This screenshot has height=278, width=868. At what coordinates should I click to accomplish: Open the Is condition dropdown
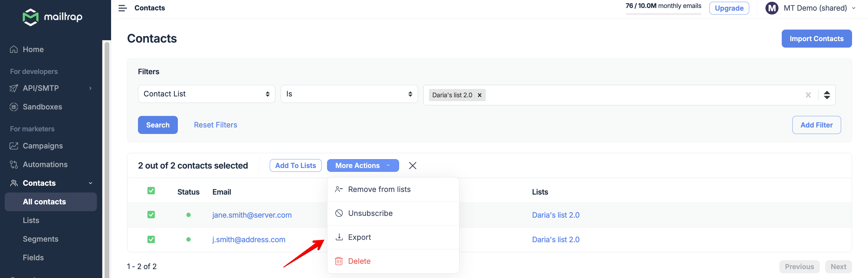[x=349, y=94]
